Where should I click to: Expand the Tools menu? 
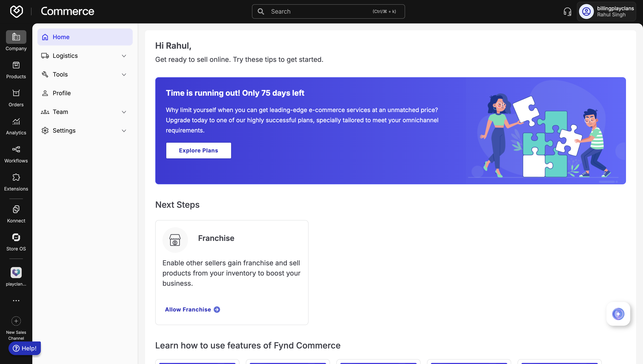click(124, 74)
